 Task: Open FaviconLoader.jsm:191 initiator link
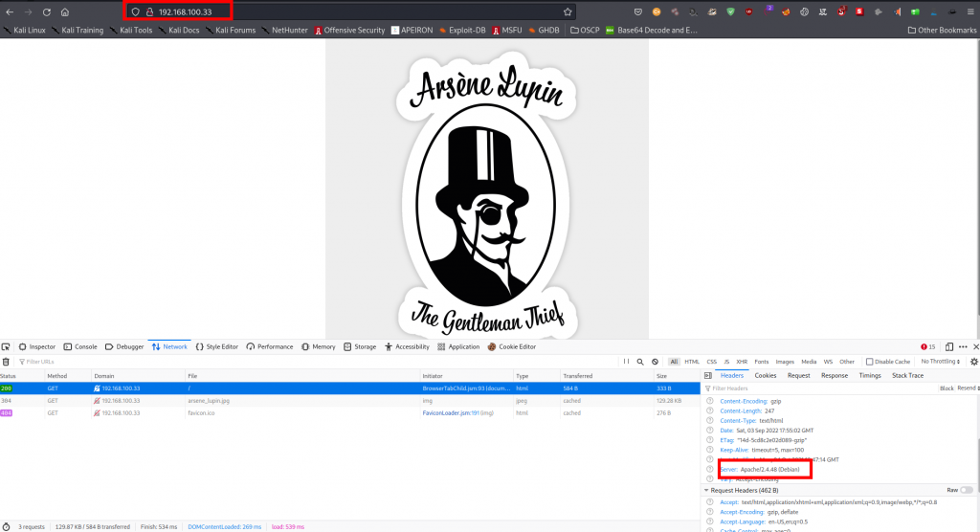(x=450, y=412)
